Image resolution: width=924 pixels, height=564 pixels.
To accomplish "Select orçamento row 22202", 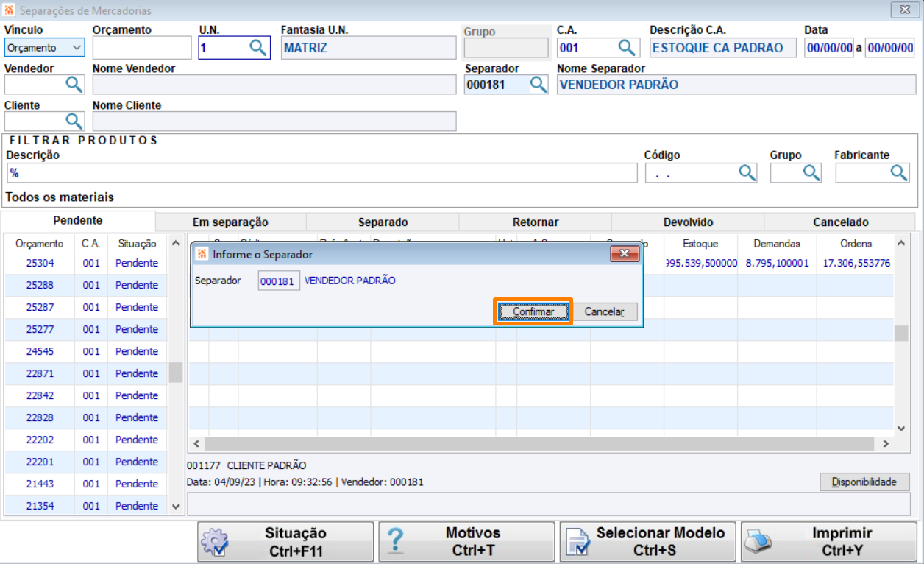I will tap(86, 440).
